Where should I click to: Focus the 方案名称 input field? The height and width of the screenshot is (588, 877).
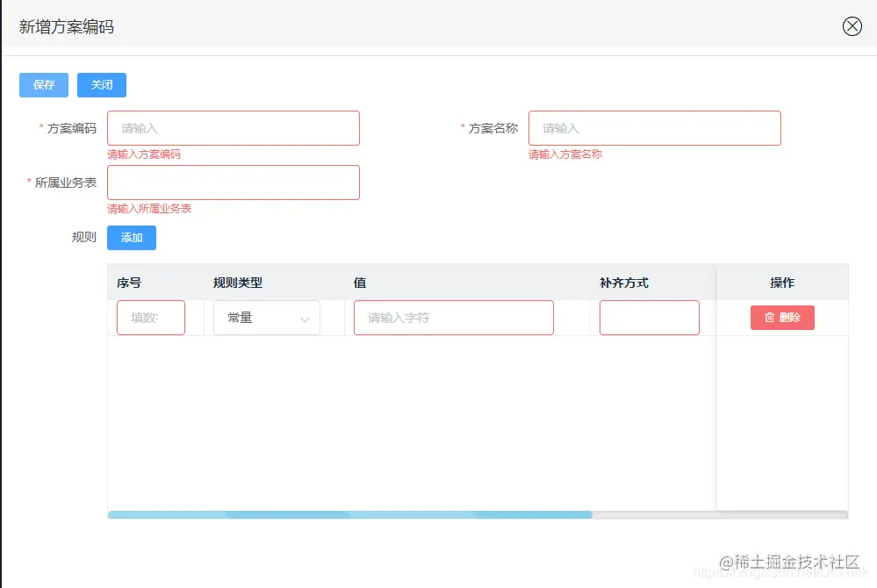[654, 128]
